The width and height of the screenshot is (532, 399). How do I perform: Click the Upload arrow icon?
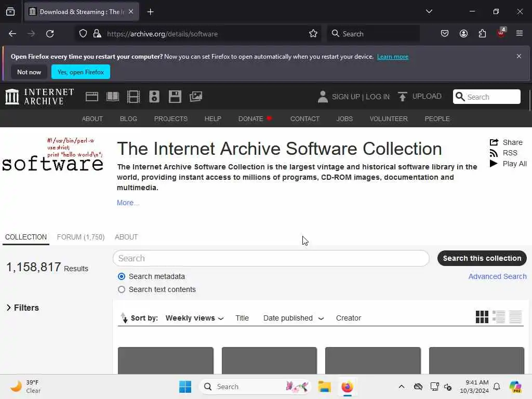point(403,97)
